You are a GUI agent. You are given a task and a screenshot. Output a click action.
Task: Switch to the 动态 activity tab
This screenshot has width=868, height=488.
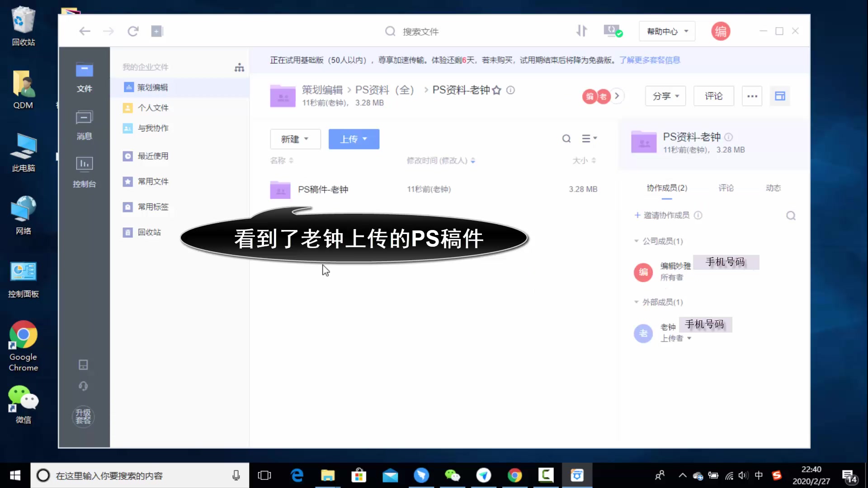click(773, 188)
